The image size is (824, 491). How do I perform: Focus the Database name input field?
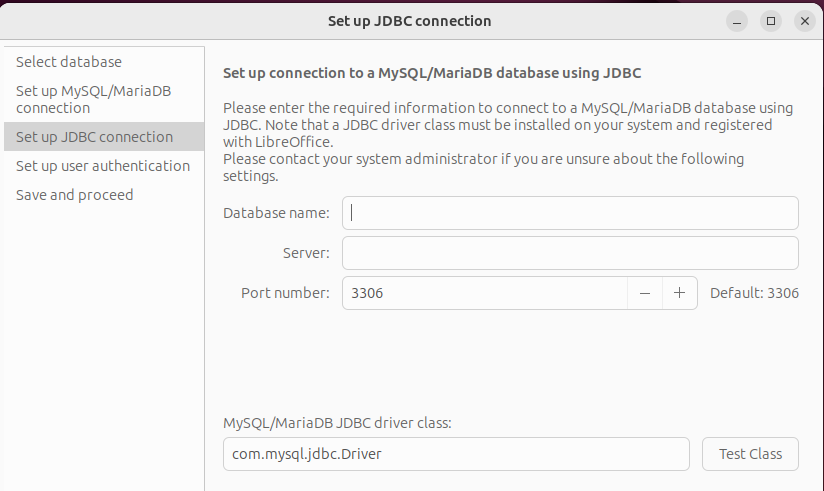(x=570, y=213)
